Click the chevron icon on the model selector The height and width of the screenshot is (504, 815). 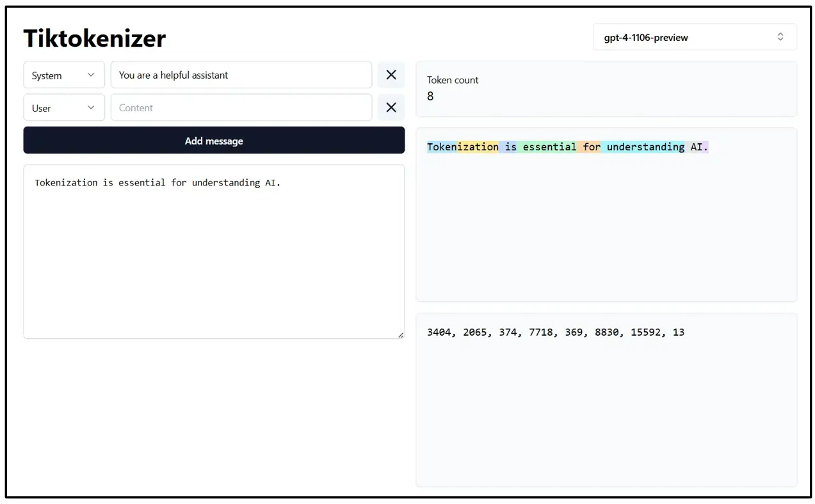(780, 36)
